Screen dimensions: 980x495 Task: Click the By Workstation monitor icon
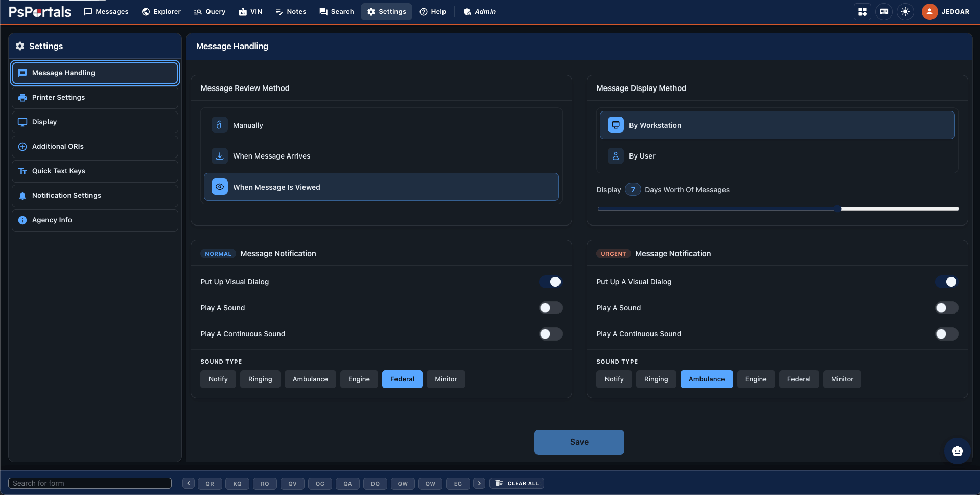[615, 125]
